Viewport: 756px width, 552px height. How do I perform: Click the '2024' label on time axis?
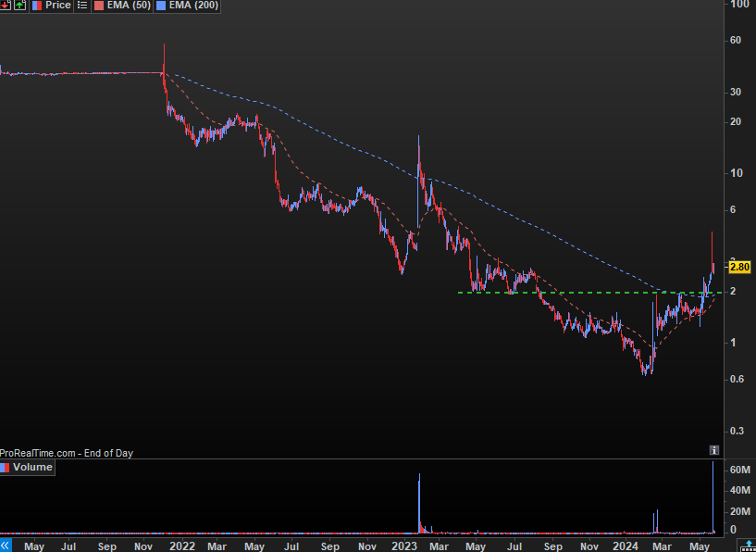pos(626,546)
